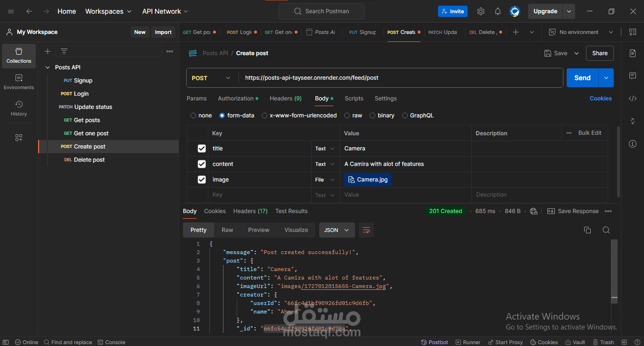
Task: Select the form-data body type
Action: click(222, 115)
